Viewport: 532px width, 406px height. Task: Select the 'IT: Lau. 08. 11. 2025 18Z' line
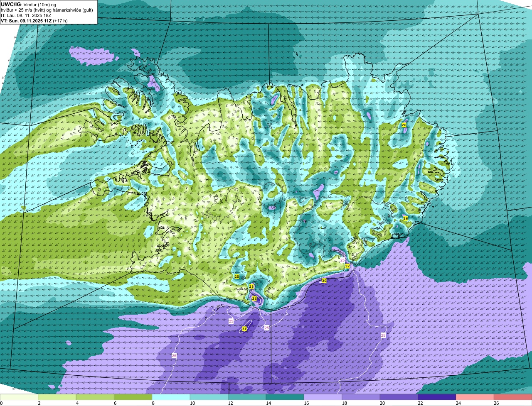[x=26, y=15]
